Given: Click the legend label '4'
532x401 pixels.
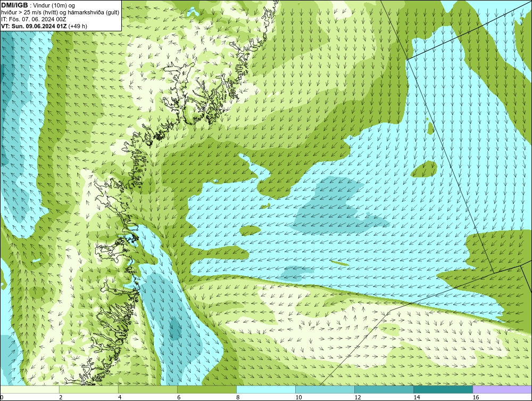Looking at the screenshot, I should [120, 397].
